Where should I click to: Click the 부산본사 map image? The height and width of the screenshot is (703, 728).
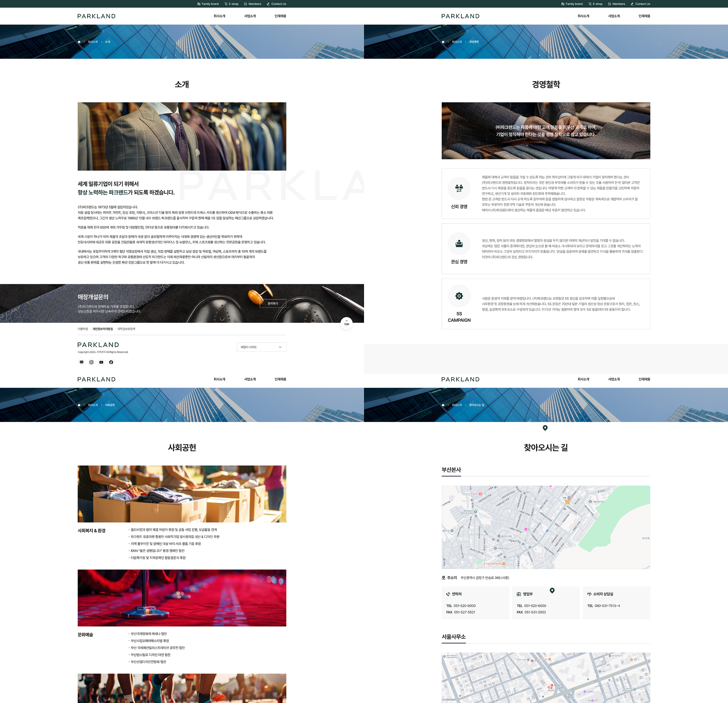(x=546, y=527)
